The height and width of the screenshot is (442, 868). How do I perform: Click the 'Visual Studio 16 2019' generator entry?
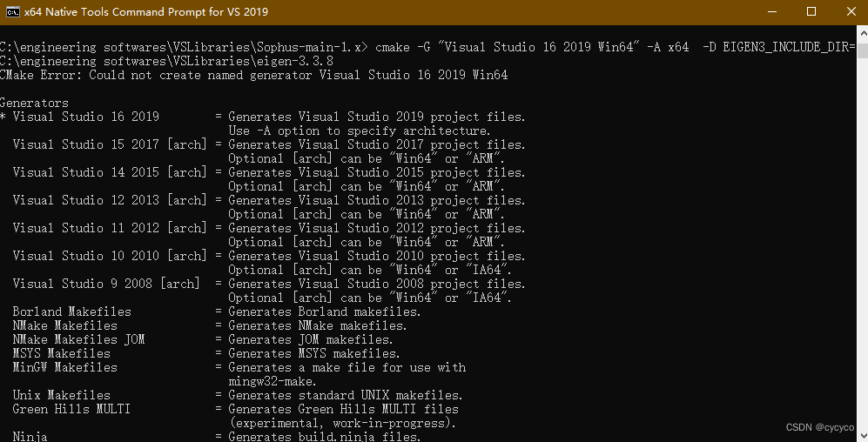coord(86,117)
